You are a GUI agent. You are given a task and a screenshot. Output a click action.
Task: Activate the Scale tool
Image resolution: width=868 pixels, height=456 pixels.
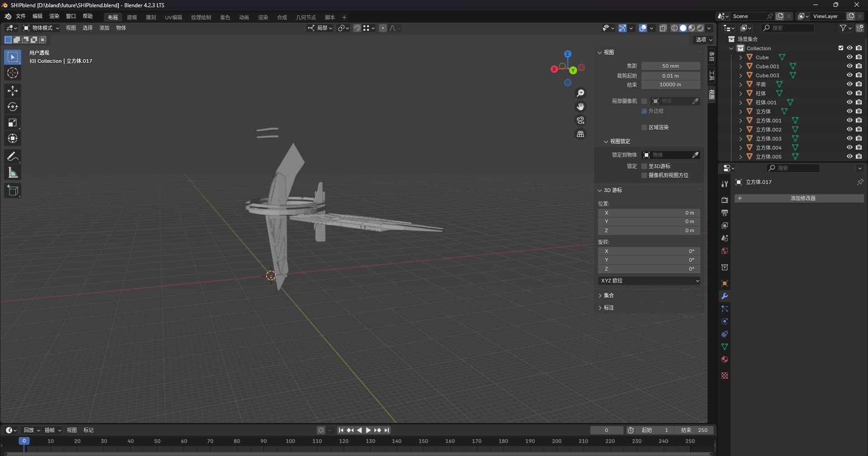[13, 122]
